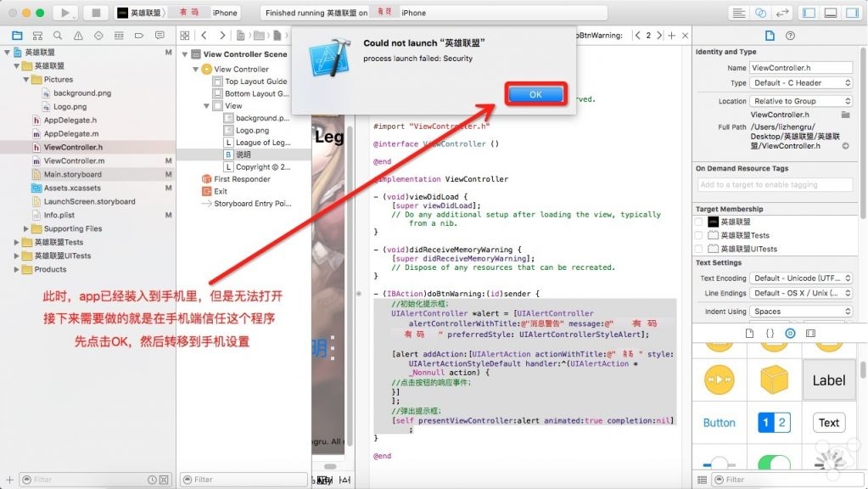Image resolution: width=868 pixels, height=489 pixels.
Task: Switch to the Version editor arrows icon
Action: click(781, 13)
